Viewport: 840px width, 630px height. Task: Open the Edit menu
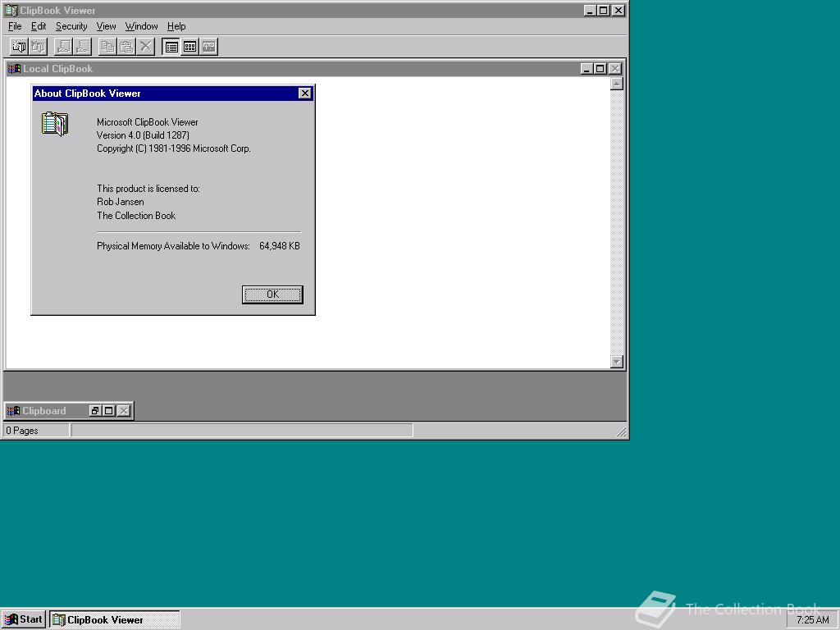point(39,26)
